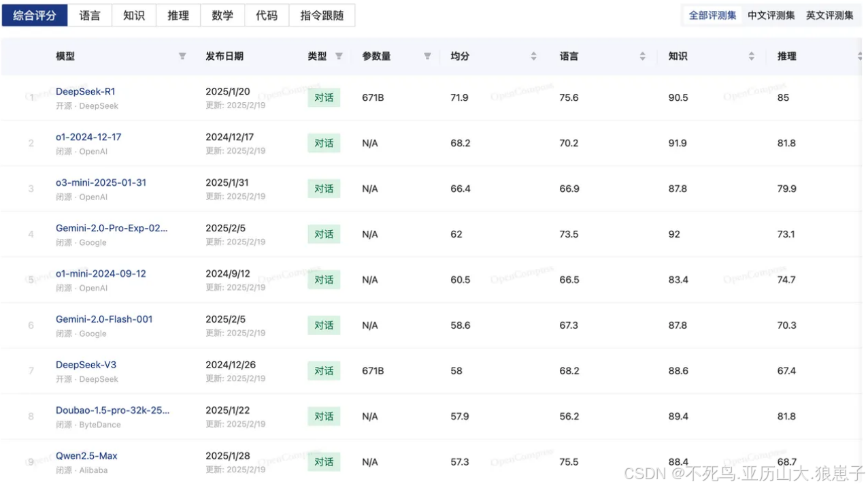The height and width of the screenshot is (488, 868).
Task: Open the Qwen2.5-Max model link
Action: [x=86, y=456]
